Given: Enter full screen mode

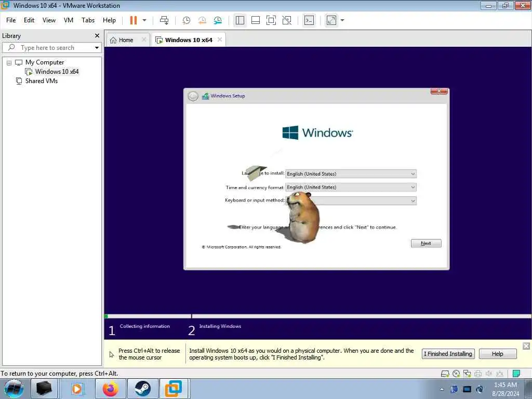Looking at the screenshot, I should [271, 20].
